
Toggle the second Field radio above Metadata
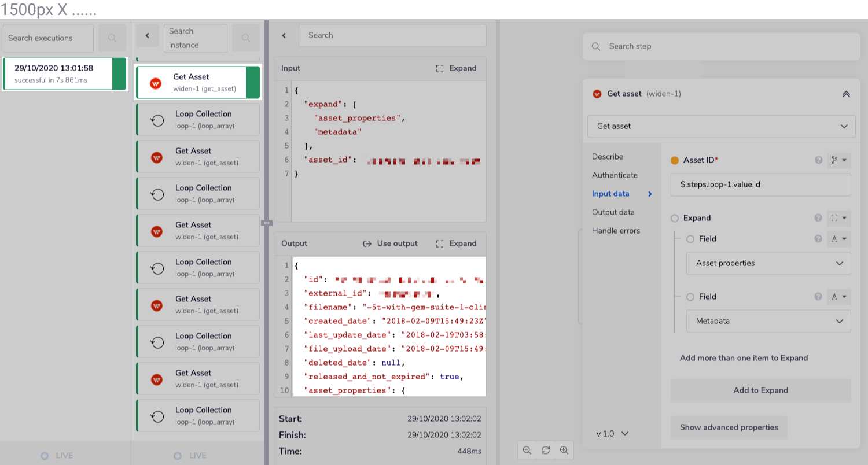pos(690,297)
